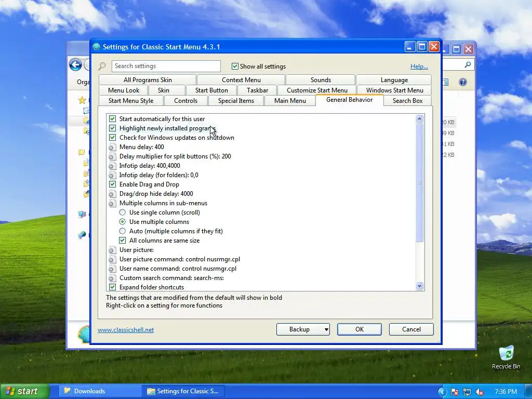
Task: Click the muted volume tray icon
Action: point(480,392)
